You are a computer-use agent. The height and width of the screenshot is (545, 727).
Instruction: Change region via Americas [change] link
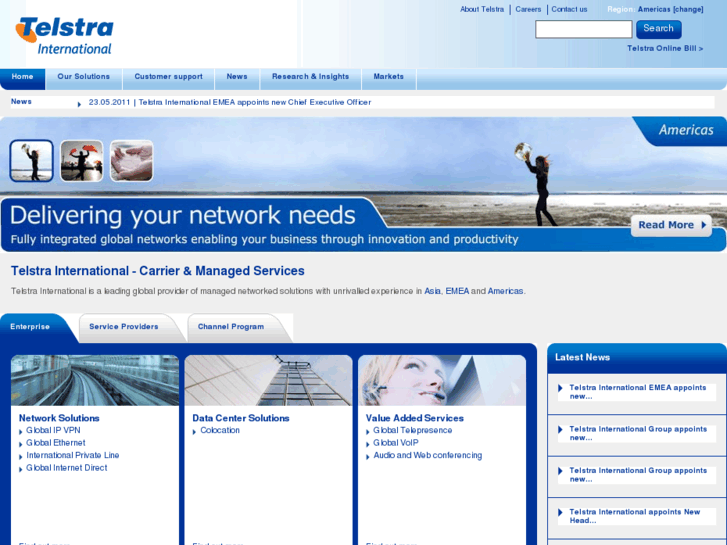point(670,9)
